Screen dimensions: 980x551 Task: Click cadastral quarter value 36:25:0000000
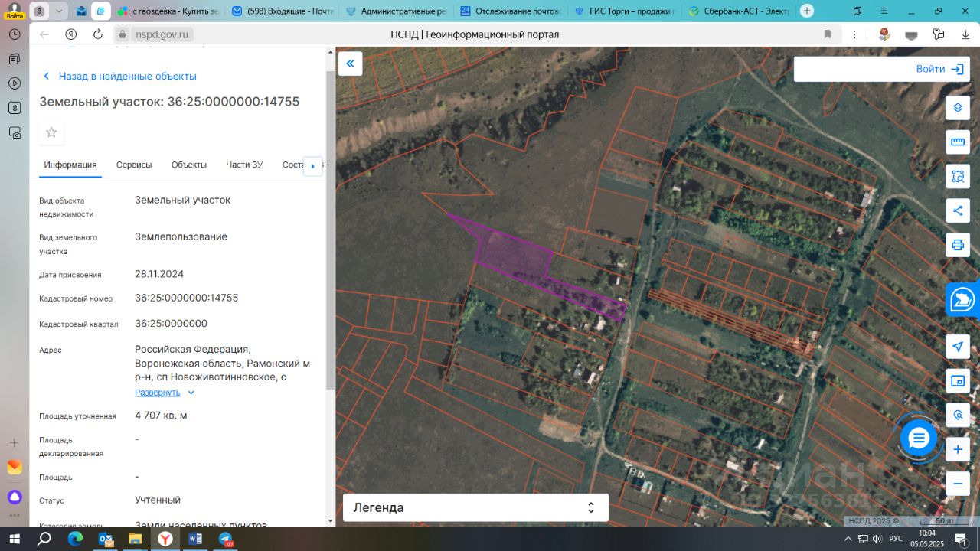[x=171, y=323]
